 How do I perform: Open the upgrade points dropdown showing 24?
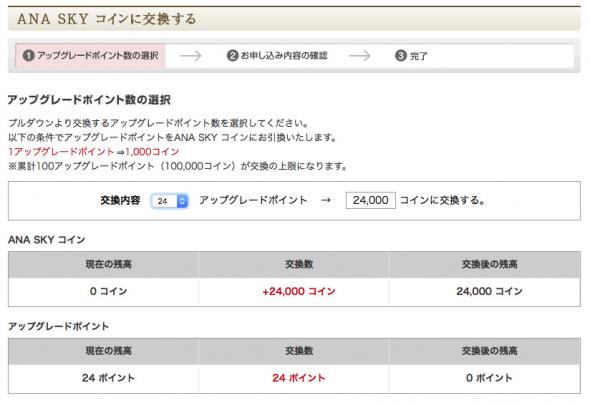[x=169, y=201]
